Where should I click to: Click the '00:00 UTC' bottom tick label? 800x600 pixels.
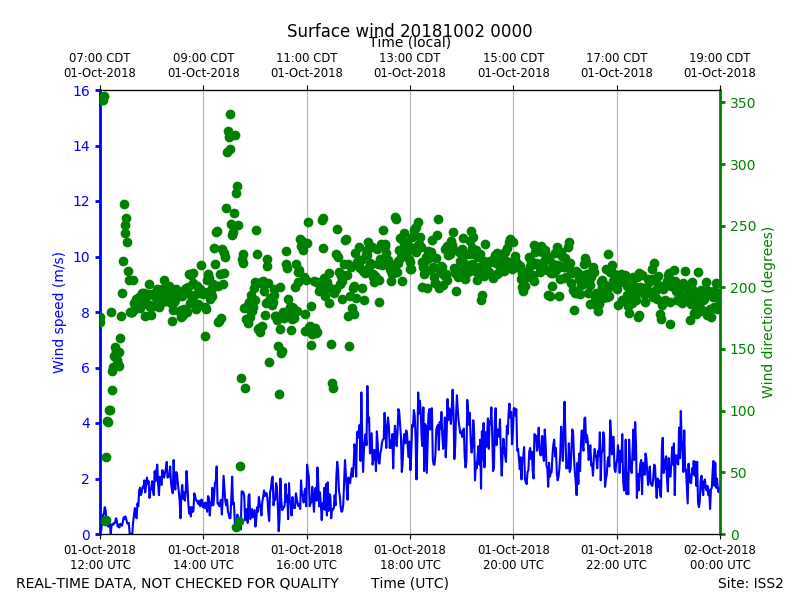click(x=720, y=565)
